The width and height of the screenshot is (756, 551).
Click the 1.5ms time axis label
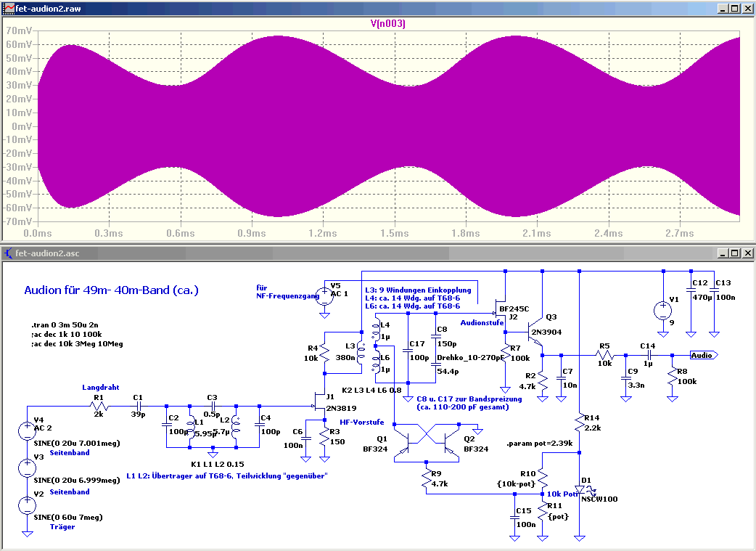pyautogui.click(x=394, y=234)
